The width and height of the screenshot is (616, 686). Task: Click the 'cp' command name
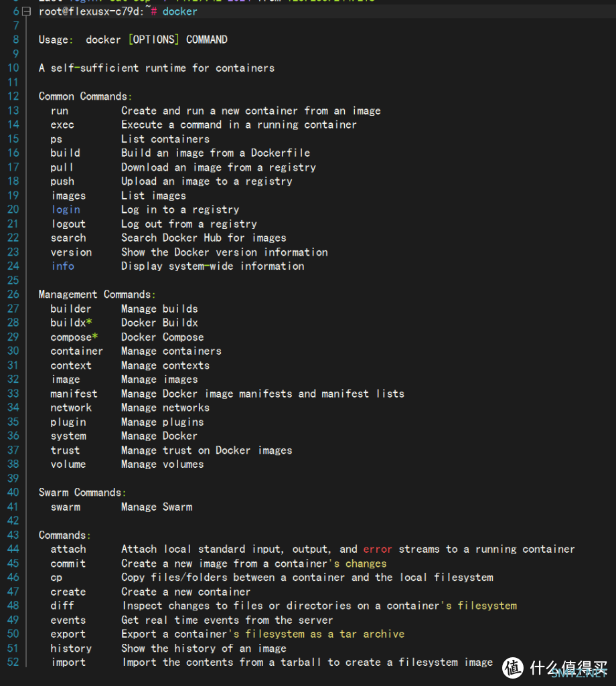coord(56,578)
